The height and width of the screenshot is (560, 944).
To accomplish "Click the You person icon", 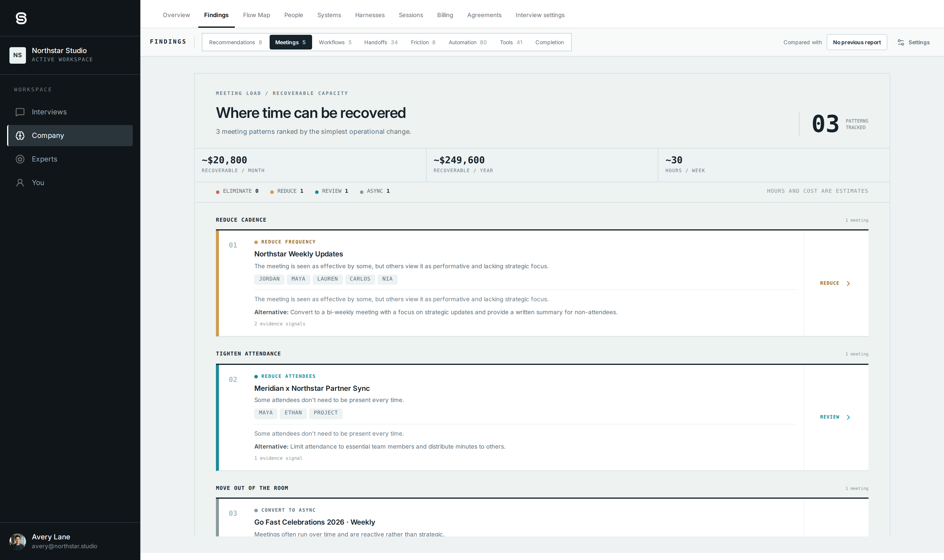I will [20, 183].
